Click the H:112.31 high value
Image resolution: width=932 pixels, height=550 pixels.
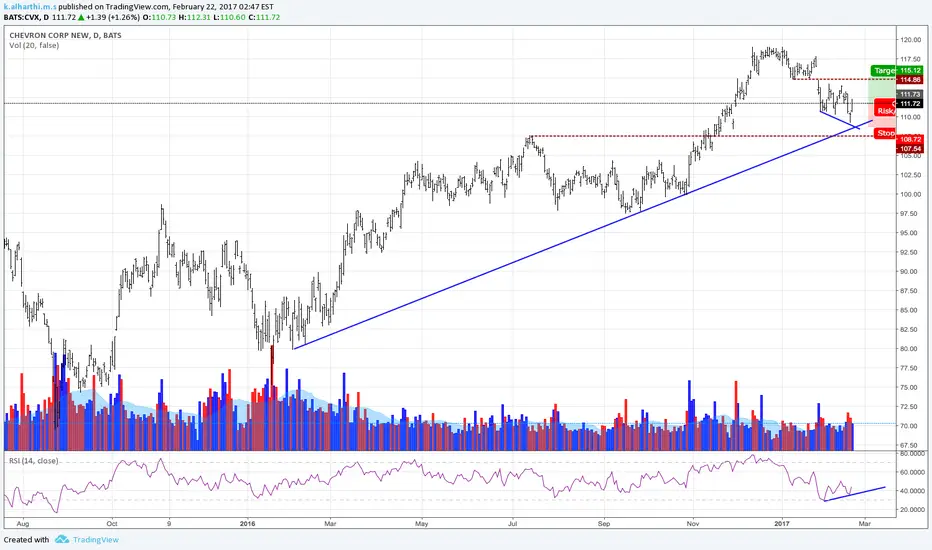click(194, 17)
